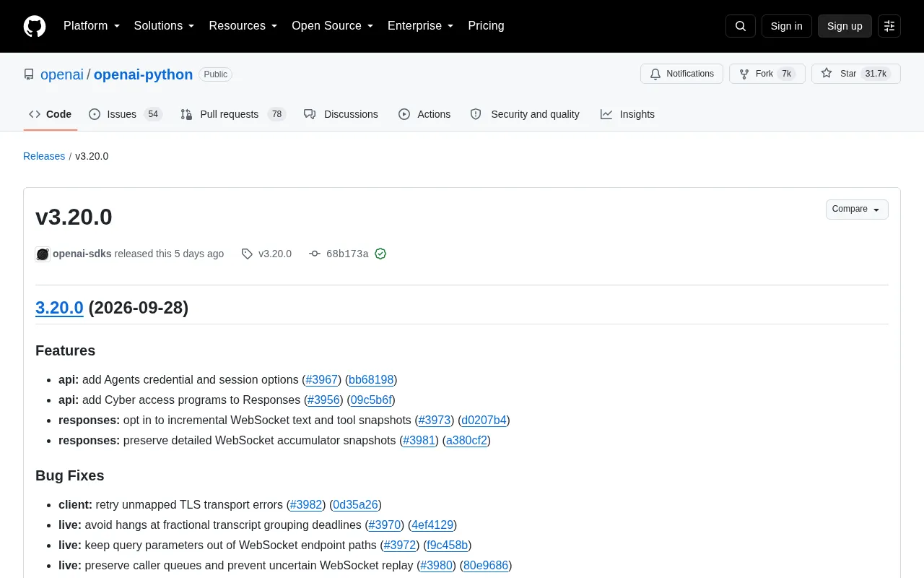
Task: Expand the Open Source menu
Action: click(x=332, y=26)
